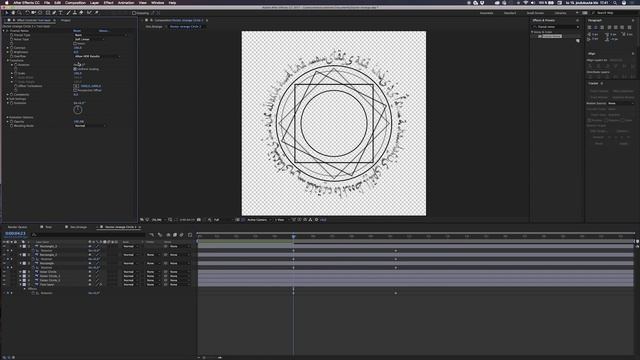640x360 pixels.
Task: Select the Standard workspace
Action: click(510, 13)
